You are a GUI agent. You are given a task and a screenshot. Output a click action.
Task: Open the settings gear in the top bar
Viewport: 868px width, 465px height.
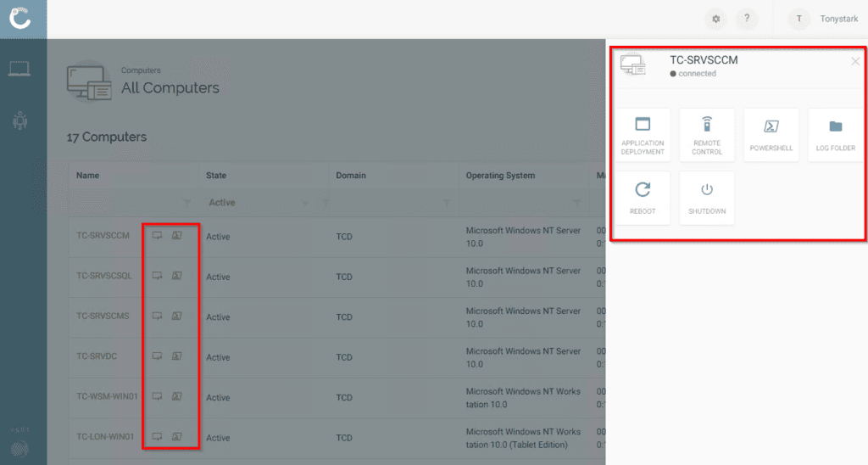tap(715, 19)
